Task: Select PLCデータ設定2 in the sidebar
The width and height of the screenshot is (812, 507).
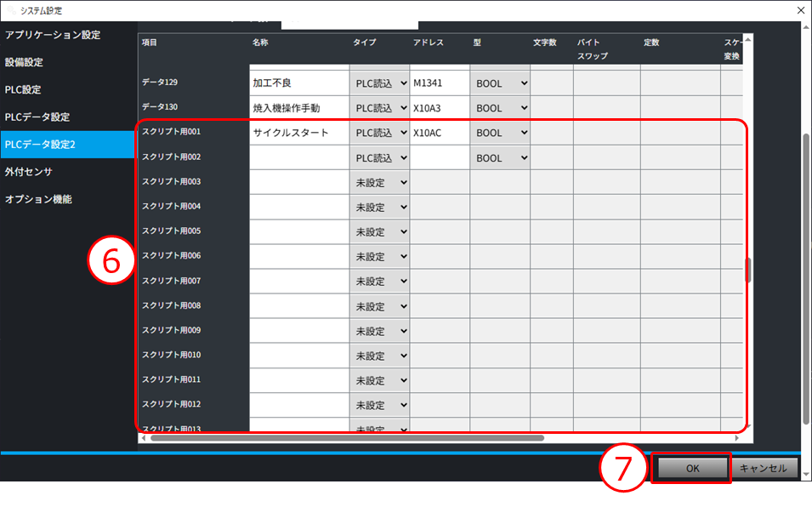Action: tap(41, 144)
